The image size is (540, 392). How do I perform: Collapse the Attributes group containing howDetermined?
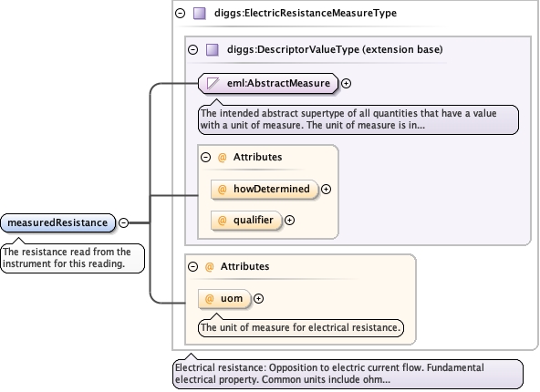(205, 158)
